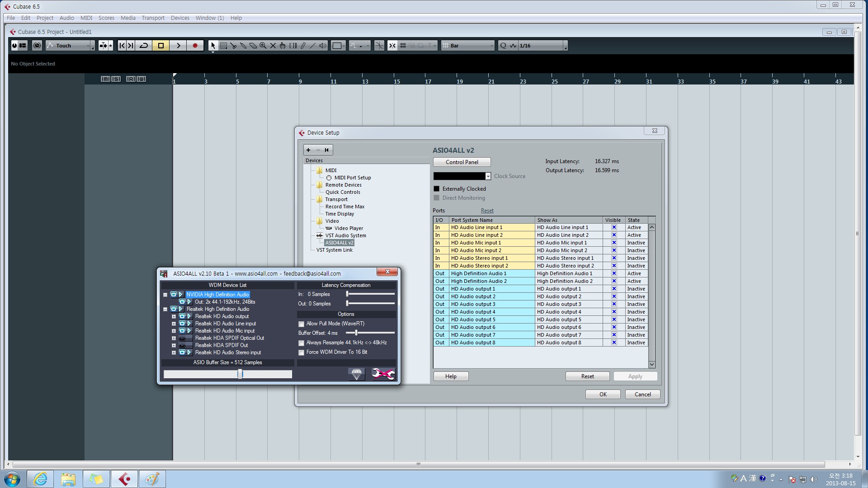
Task: Open Internet Explorer from the taskbar
Action: [x=40, y=479]
